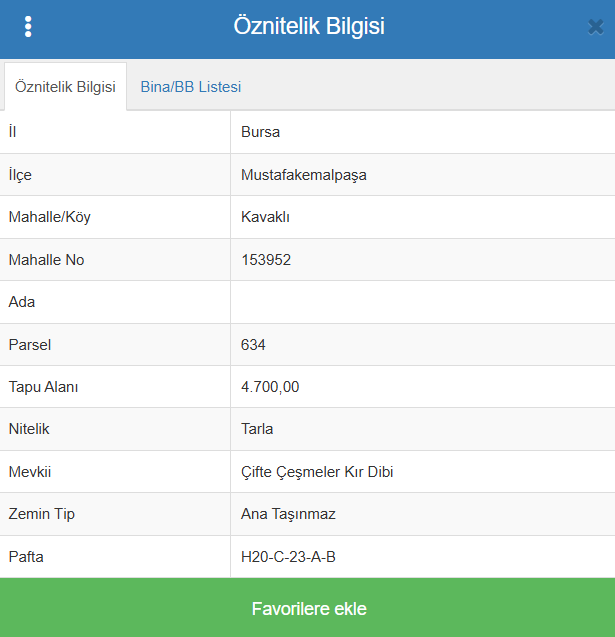Click the Nitelik value Tarla
The height and width of the screenshot is (637, 615).
[257, 429]
